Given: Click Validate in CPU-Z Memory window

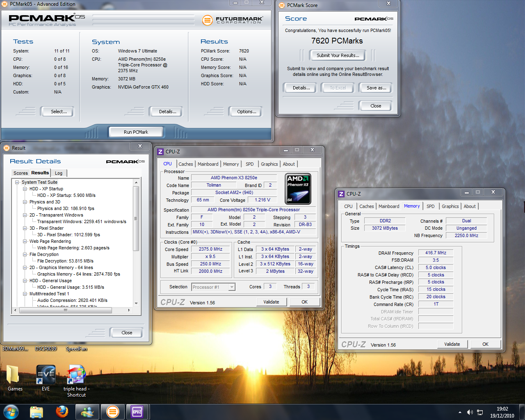Looking at the screenshot, I should (x=452, y=344).
